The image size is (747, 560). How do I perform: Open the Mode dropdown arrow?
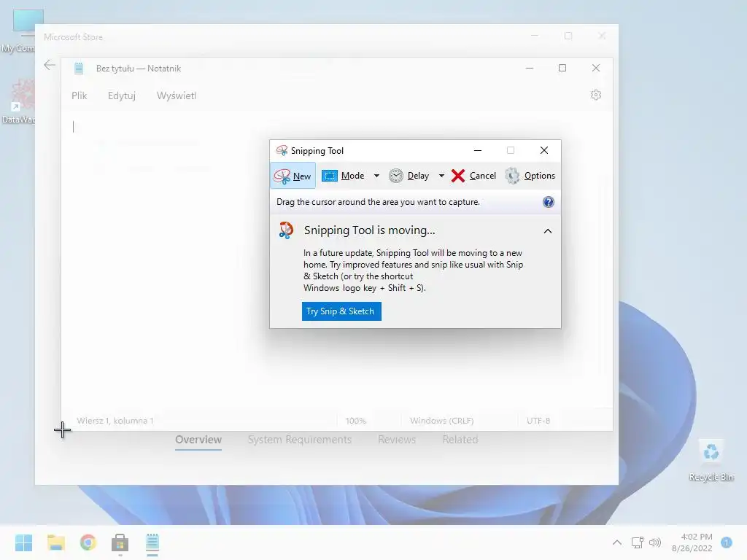[x=376, y=176]
